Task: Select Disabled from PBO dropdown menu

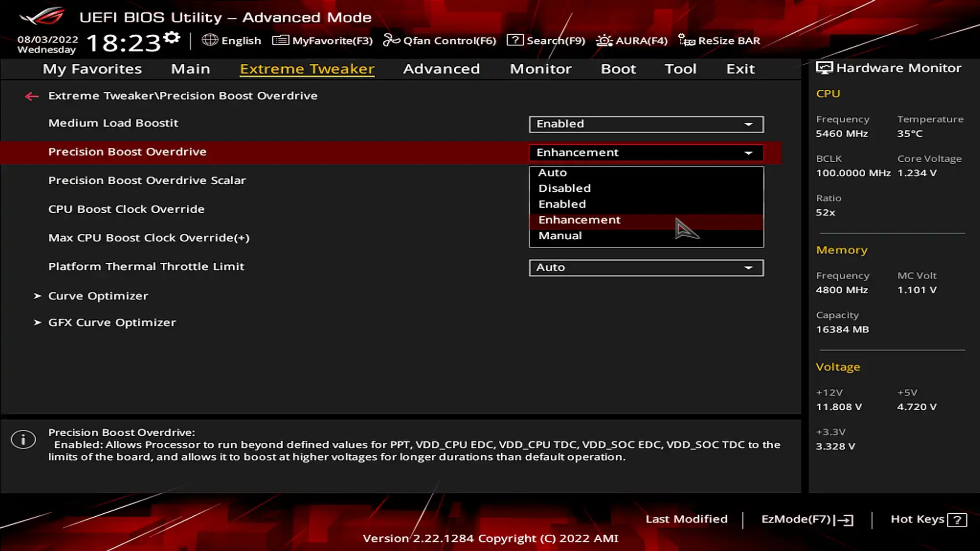Action: (564, 188)
